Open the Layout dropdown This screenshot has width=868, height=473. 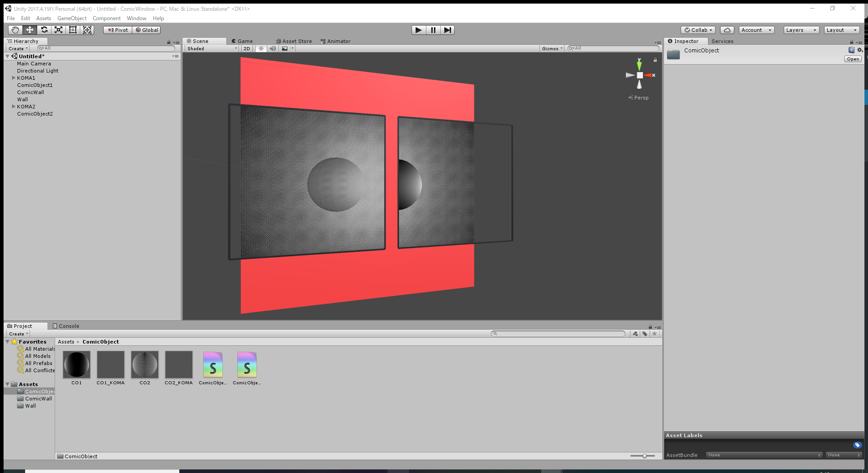tap(842, 30)
